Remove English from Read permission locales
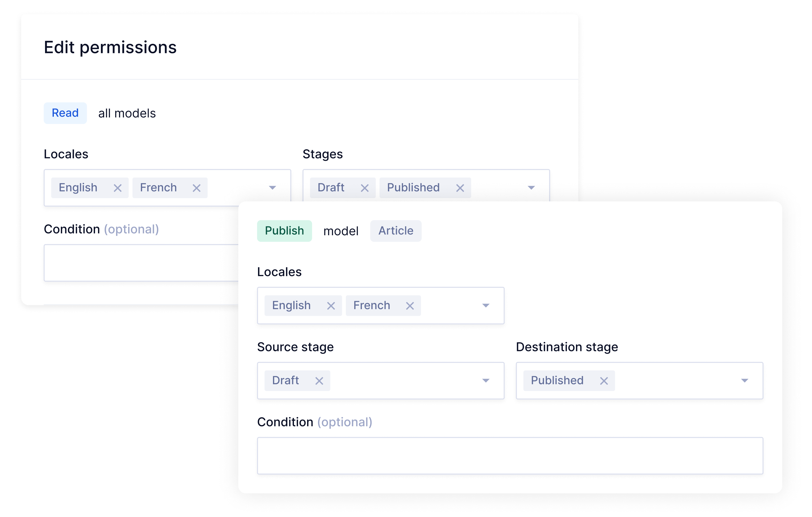The height and width of the screenshot is (517, 812). coord(117,188)
